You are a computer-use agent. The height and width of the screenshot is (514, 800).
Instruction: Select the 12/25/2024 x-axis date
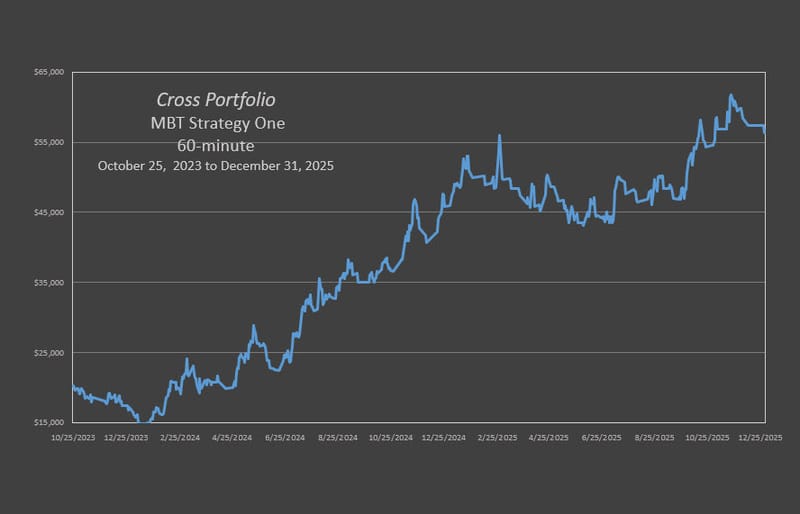click(444, 438)
